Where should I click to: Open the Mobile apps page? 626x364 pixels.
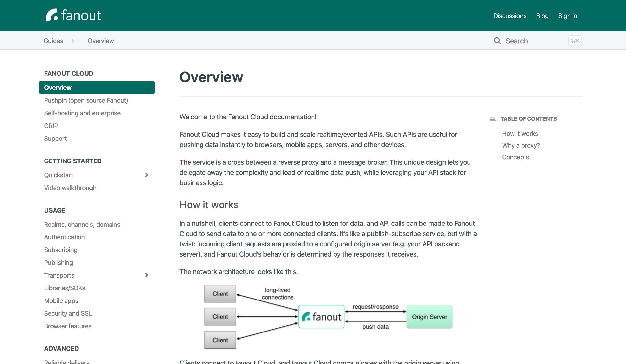[61, 301]
